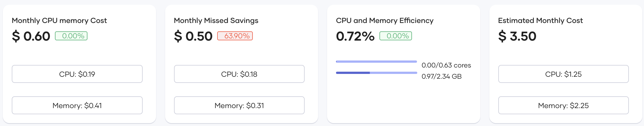
Task: Click the 0.97/2.34 GB label
Action: (x=441, y=76)
